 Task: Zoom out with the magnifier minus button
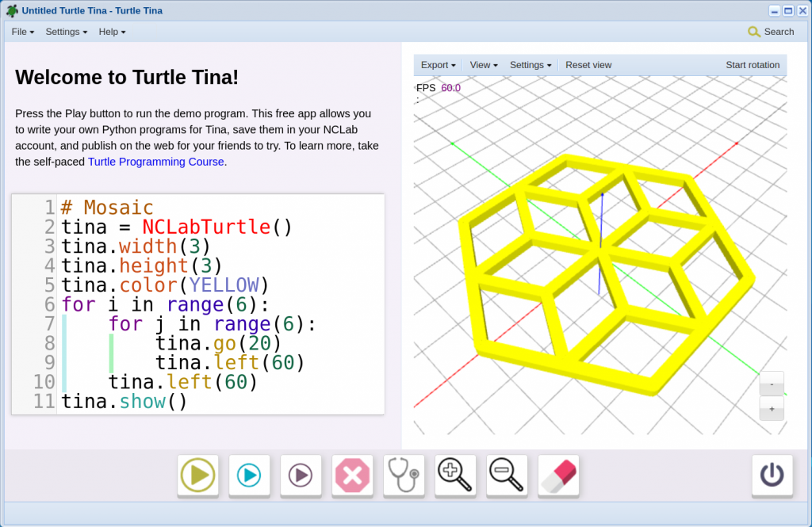(x=507, y=475)
